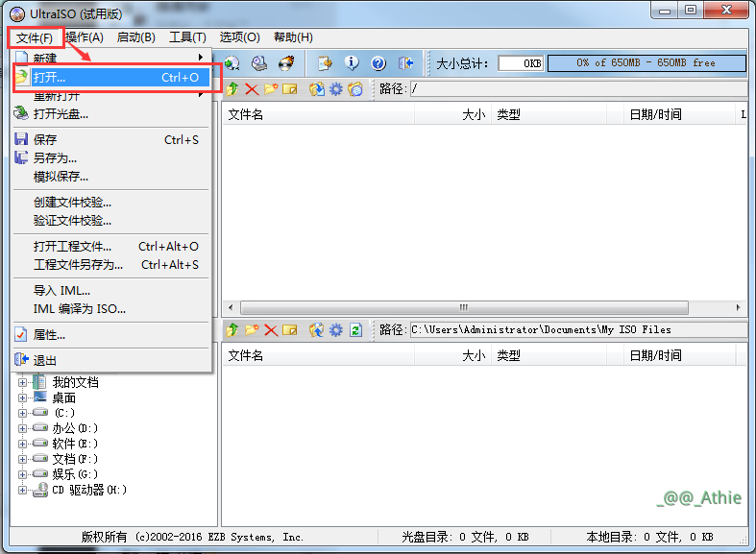756x554 pixels.
Task: Click red X delete in local toolbar
Action: click(x=271, y=330)
